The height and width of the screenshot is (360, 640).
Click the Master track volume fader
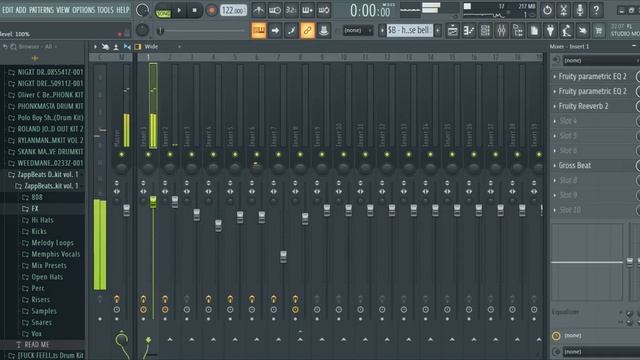pos(127,210)
